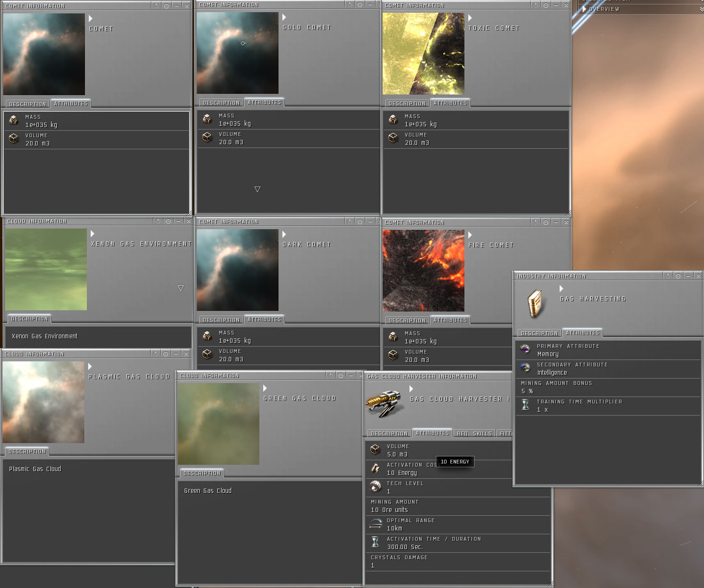Click the Secondary Attribute Intelligence icon

point(525,368)
